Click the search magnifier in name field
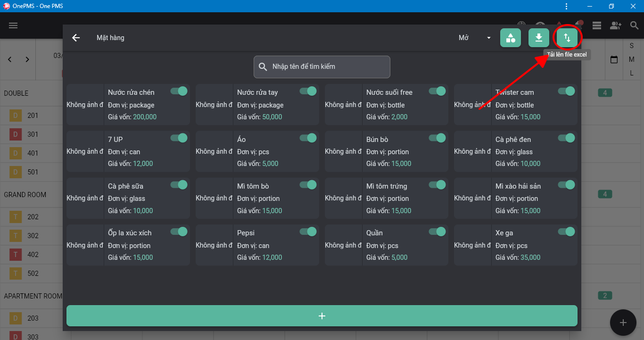The height and width of the screenshot is (340, 644). point(263,66)
